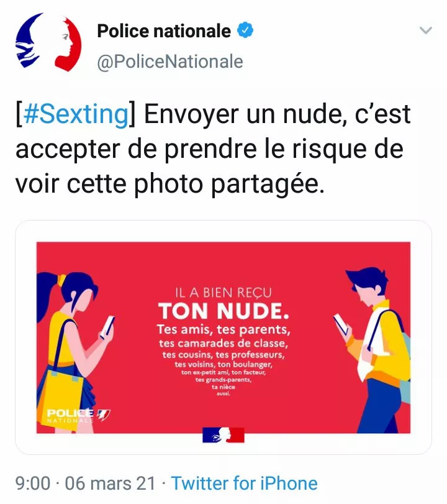The image size is (447, 504).
Task: Click the ponytail girl illustration's phone
Action: [107, 327]
